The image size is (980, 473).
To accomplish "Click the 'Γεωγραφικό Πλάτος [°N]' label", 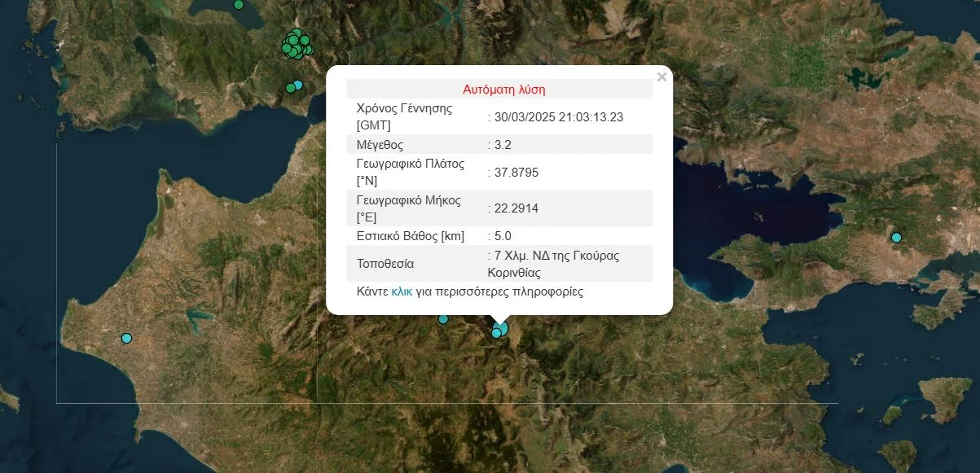I will [x=411, y=172].
